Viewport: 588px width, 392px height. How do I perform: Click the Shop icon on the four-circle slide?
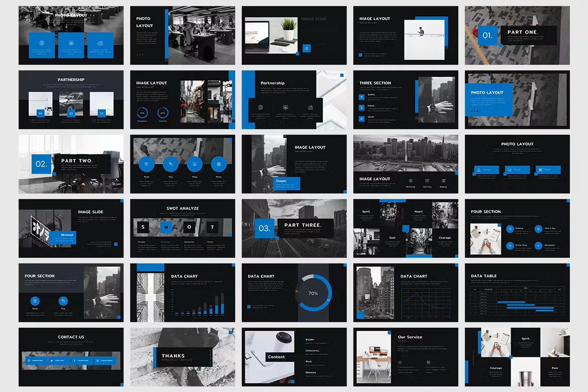coord(195,164)
